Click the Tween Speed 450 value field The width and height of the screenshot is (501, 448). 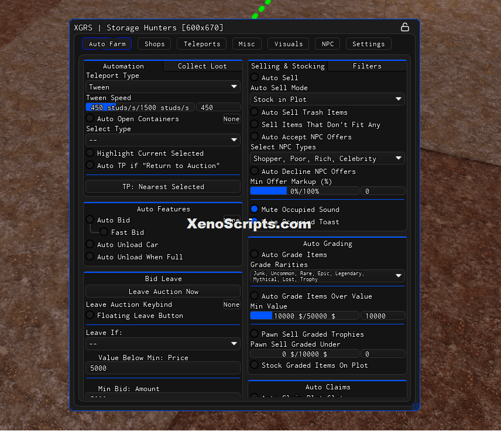pos(218,107)
